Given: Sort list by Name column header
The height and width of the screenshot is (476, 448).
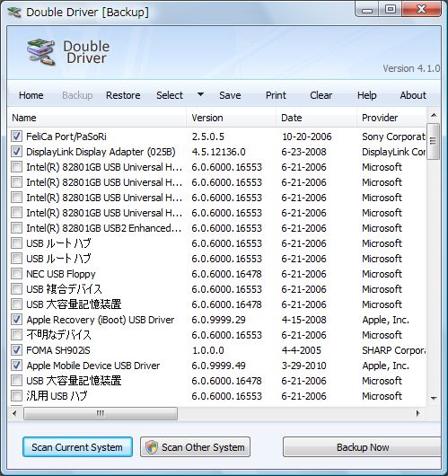Looking at the screenshot, I should pos(97,118).
